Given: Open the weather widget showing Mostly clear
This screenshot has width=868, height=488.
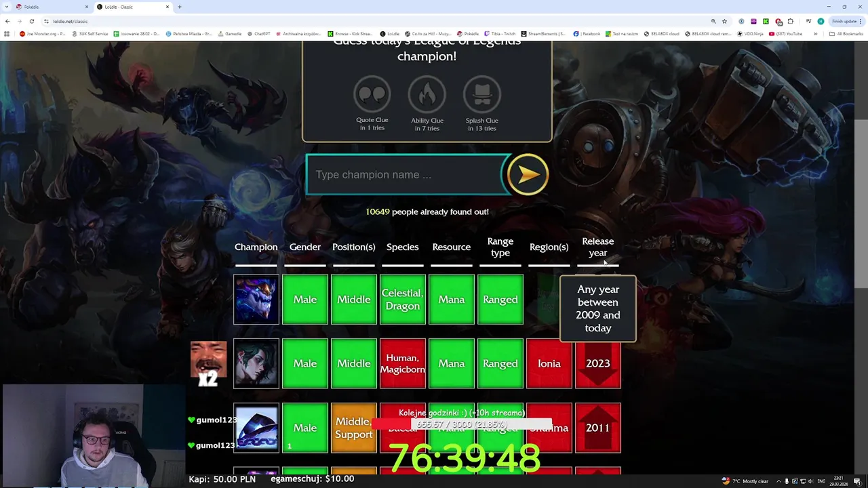Looking at the screenshot, I should pyautogui.click(x=745, y=481).
